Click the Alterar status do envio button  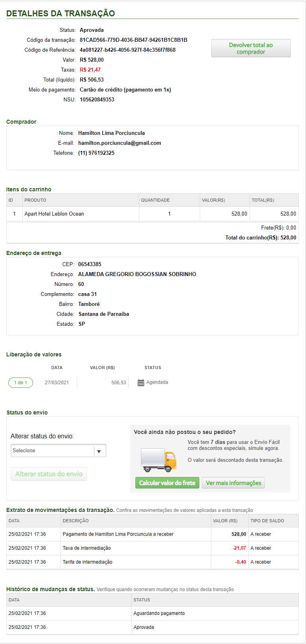coord(49,474)
